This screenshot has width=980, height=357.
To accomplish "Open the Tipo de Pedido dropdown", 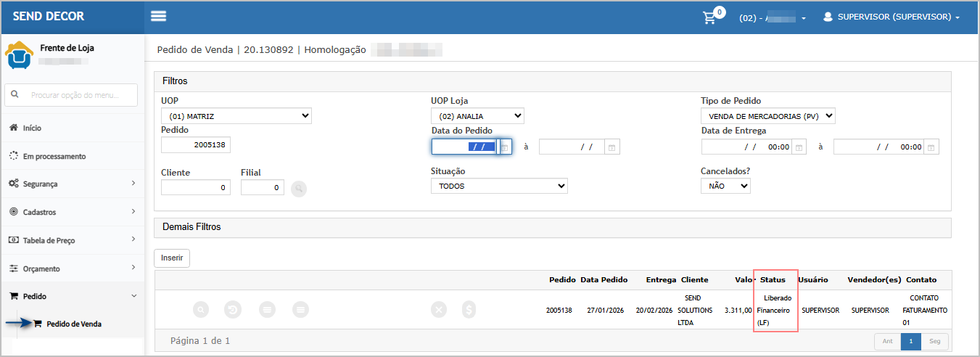I will (767, 116).
